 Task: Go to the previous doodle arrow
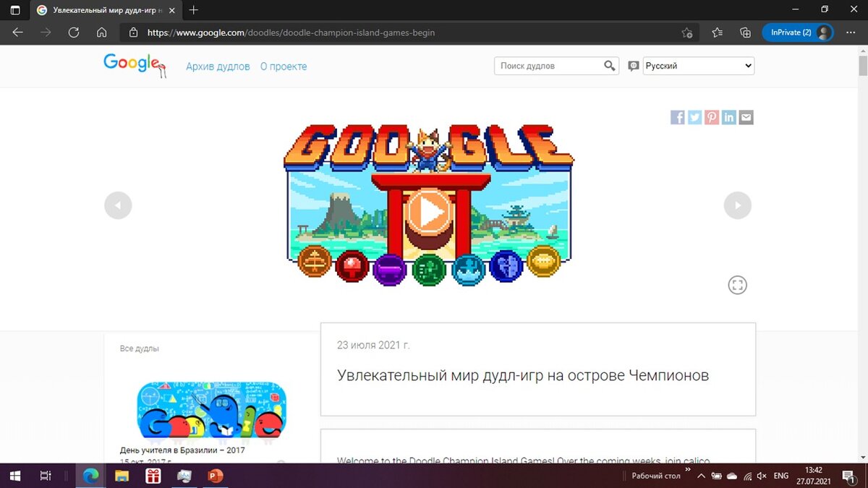tap(118, 205)
